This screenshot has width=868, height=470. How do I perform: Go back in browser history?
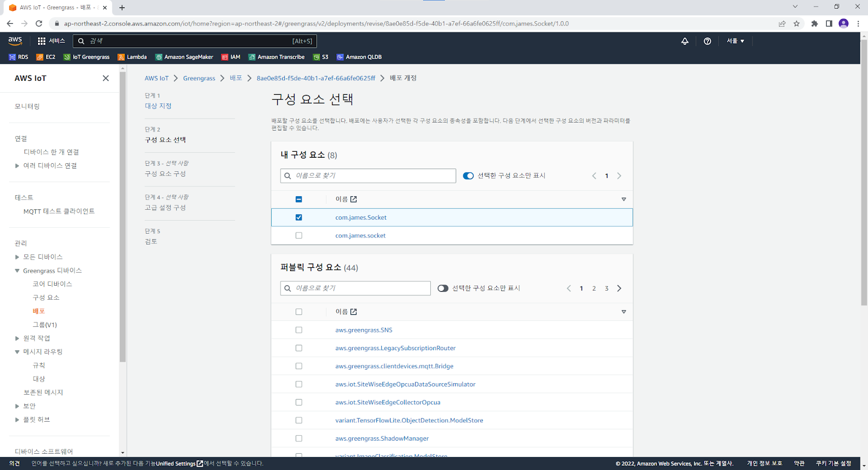point(10,23)
